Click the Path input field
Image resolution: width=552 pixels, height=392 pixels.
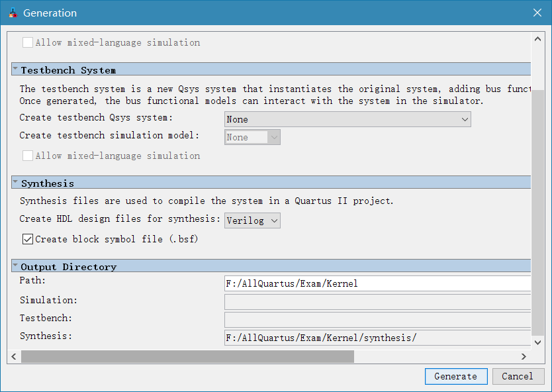(x=377, y=283)
